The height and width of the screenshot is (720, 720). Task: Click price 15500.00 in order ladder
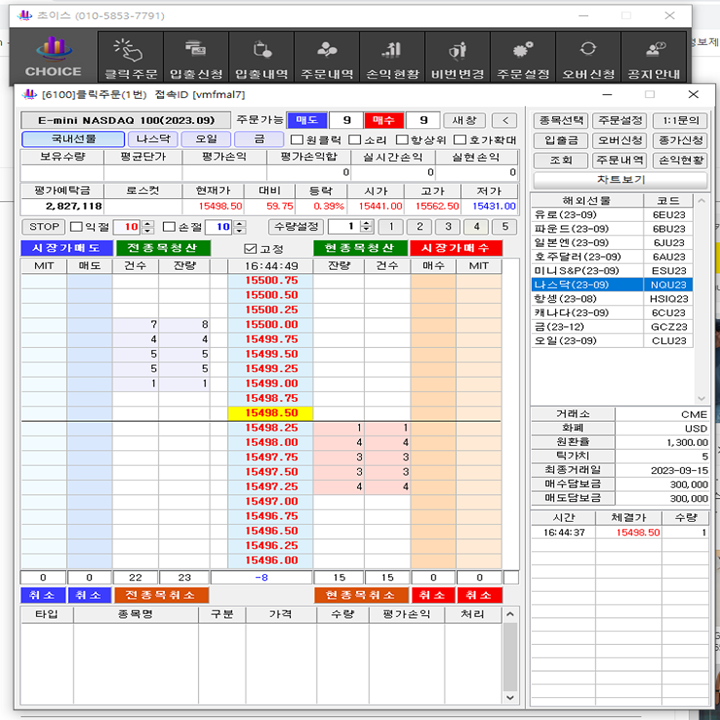[x=270, y=325]
